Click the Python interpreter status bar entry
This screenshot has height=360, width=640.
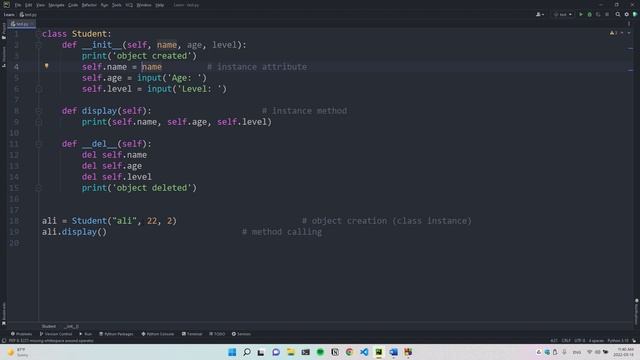coord(618,340)
